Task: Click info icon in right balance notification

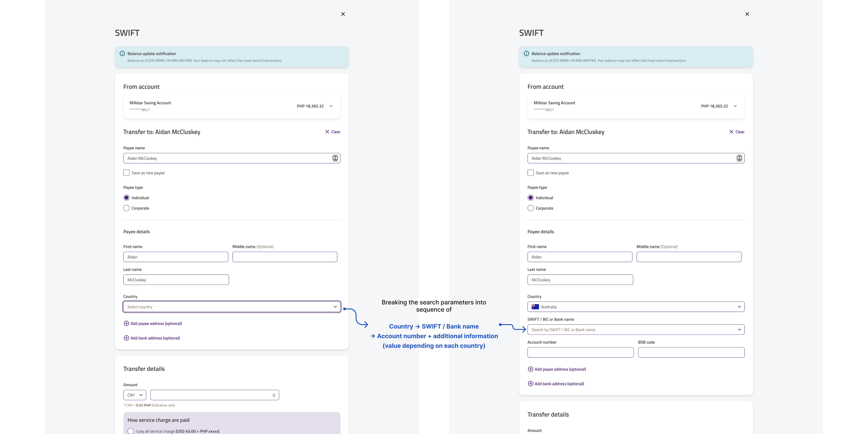Action: [526, 54]
